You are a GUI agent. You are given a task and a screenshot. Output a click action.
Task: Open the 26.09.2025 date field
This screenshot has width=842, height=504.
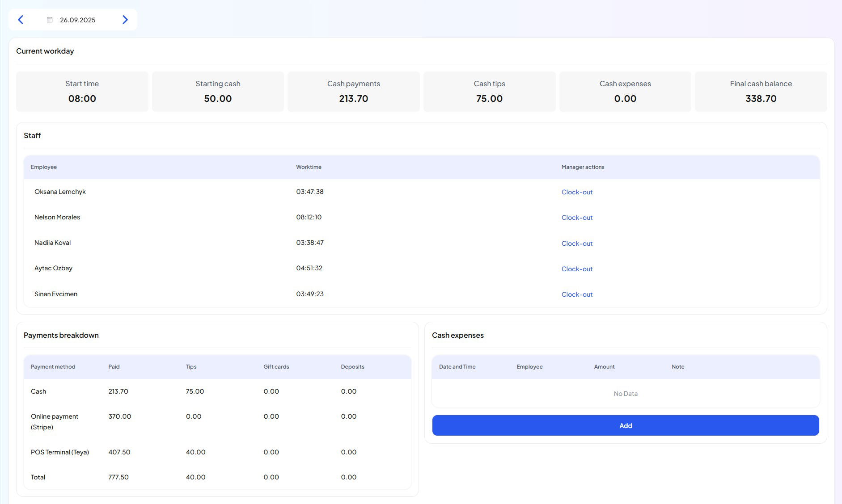coord(77,20)
